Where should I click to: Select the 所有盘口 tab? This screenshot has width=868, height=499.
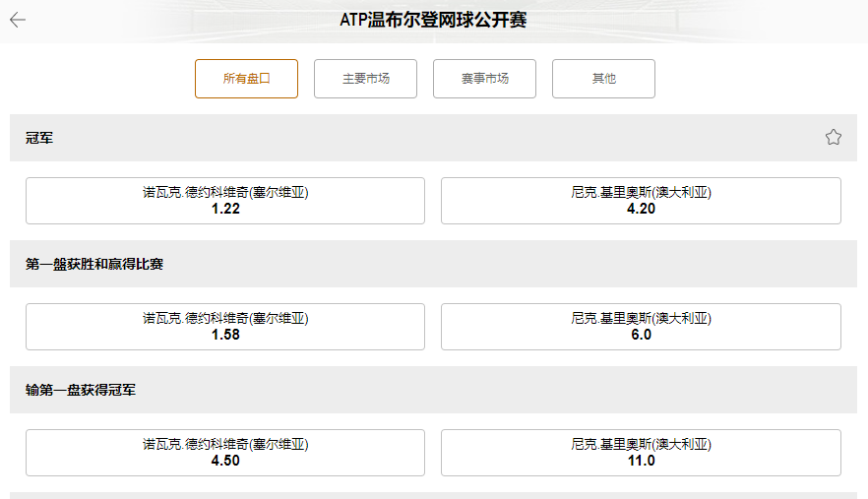pyautogui.click(x=246, y=79)
